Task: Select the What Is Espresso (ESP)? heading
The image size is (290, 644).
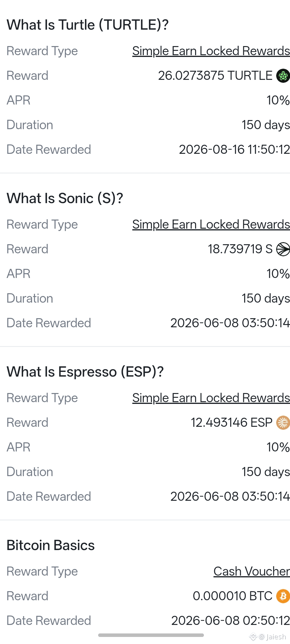Action: (x=85, y=372)
